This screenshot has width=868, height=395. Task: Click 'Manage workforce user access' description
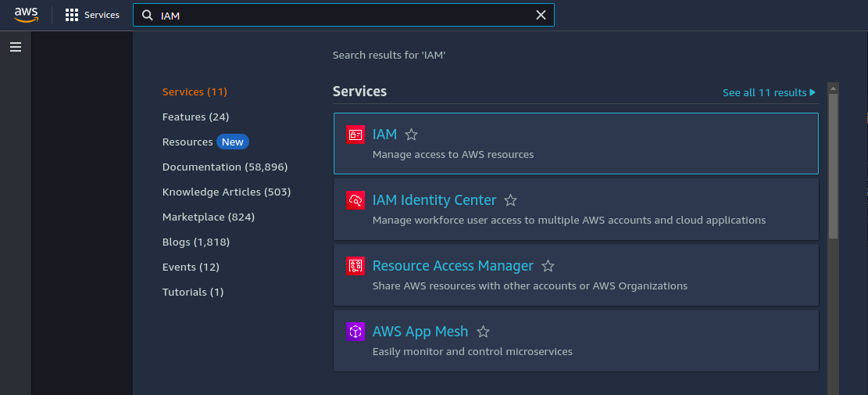coord(569,221)
